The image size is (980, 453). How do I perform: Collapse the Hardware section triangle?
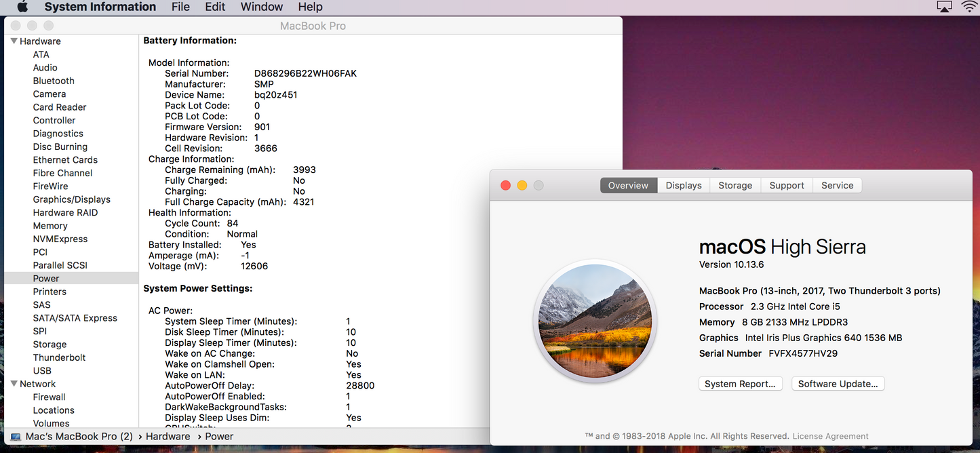click(14, 41)
